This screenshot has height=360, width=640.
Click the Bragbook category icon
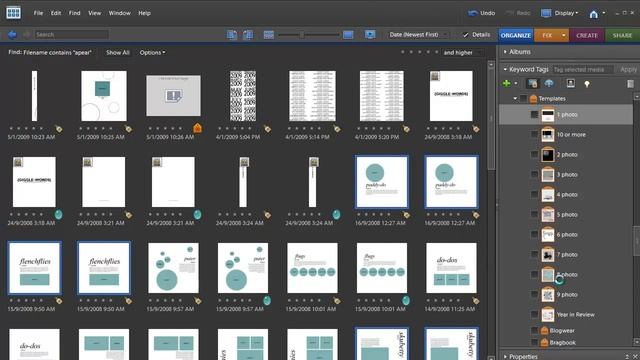click(x=544, y=342)
